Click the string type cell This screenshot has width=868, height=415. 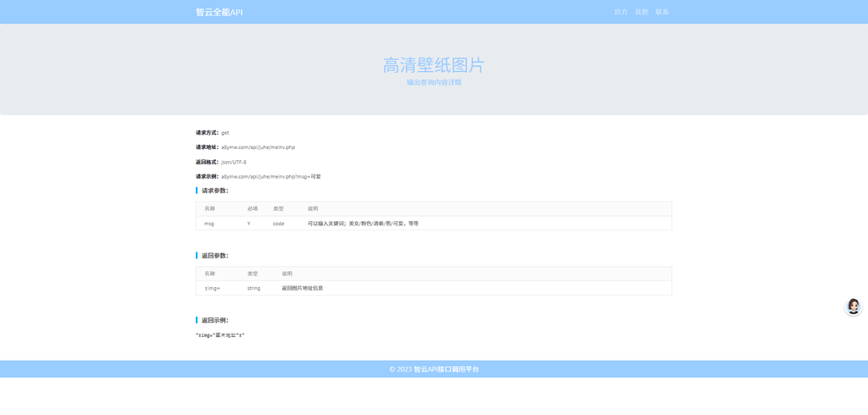253,288
